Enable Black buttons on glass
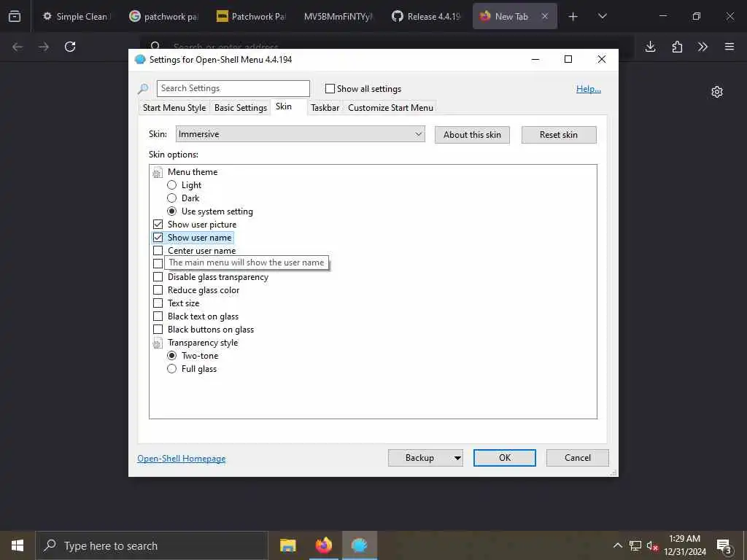Screen dimensions: 747x560 (158, 330)
